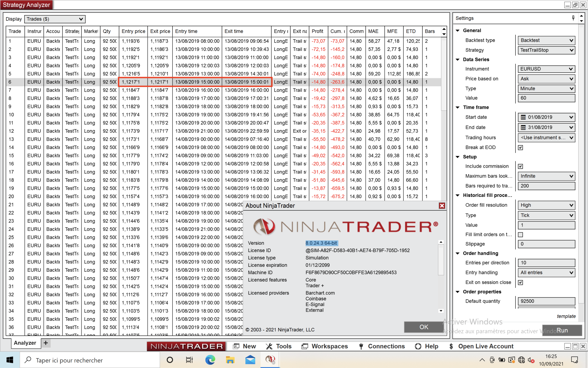Toggle Break at EOD checkbox
The height and width of the screenshot is (368, 588).
tap(520, 148)
